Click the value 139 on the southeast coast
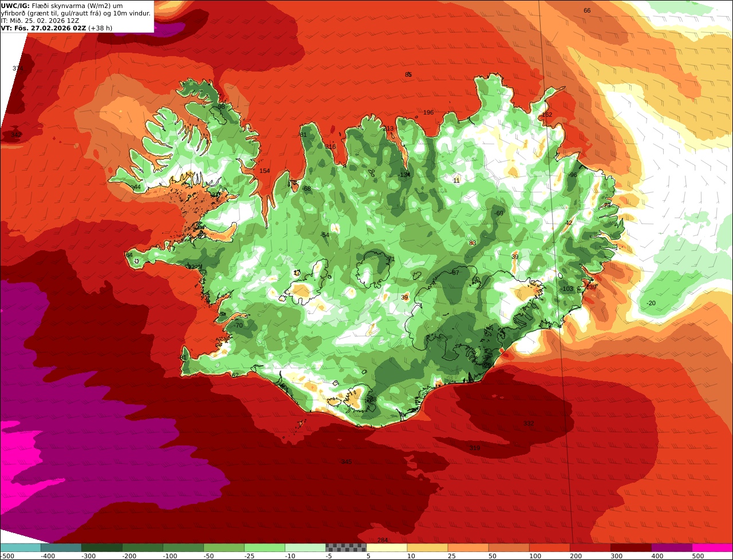This screenshot has width=733, height=560. point(591,287)
